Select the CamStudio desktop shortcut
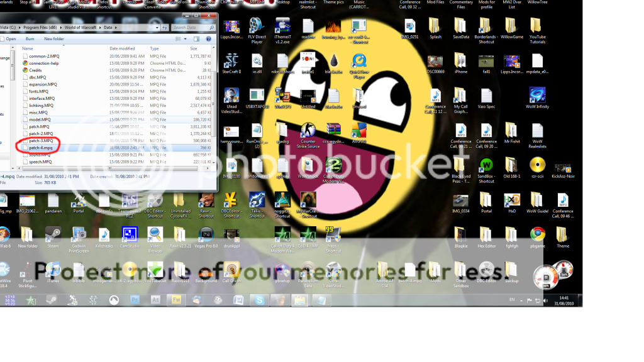The height and width of the screenshot is (362, 644). [130, 238]
